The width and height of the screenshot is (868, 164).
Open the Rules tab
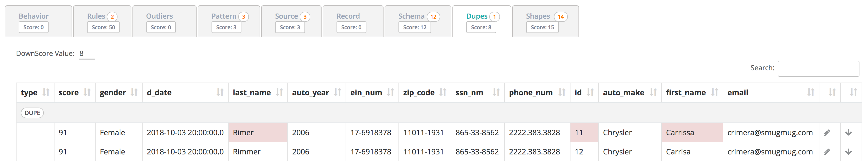pyautogui.click(x=96, y=16)
